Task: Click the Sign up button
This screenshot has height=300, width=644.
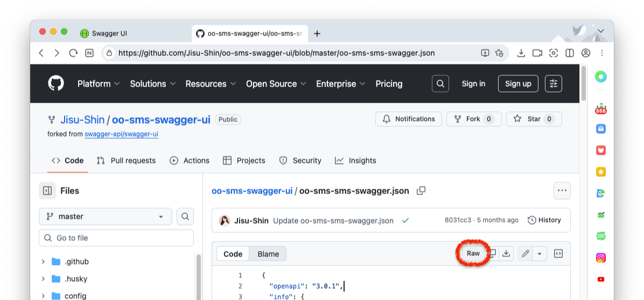Action: [518, 84]
